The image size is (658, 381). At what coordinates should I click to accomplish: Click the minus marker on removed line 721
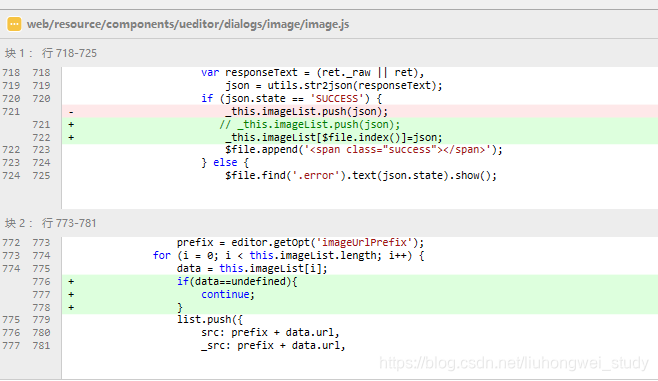(x=71, y=112)
